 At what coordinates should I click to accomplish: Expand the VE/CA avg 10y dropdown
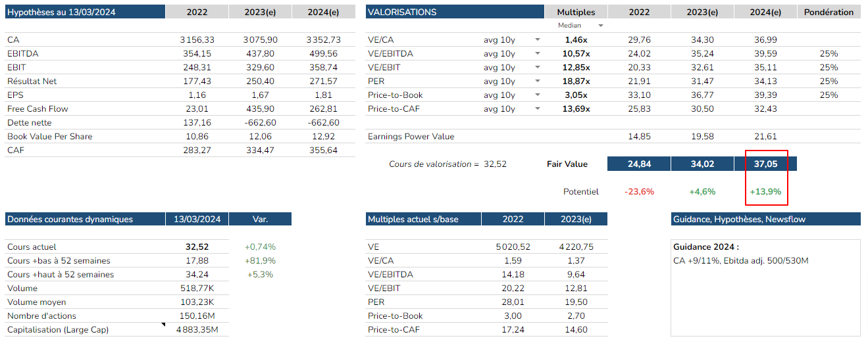tap(538, 40)
